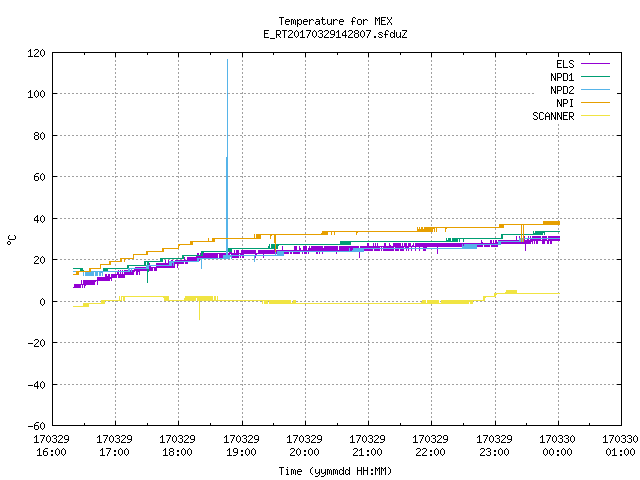Click the x-axis tick label 170329 16:00
The image size is (640, 480).
[51, 446]
